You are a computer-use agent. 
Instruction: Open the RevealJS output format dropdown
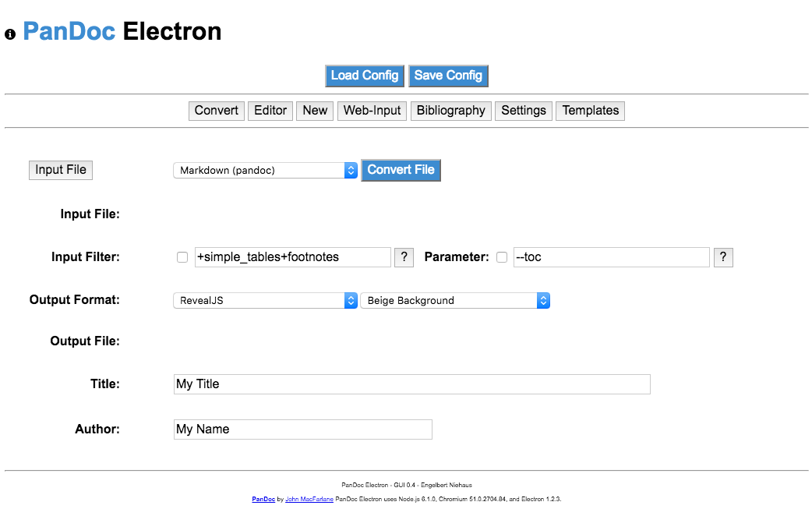tap(265, 300)
